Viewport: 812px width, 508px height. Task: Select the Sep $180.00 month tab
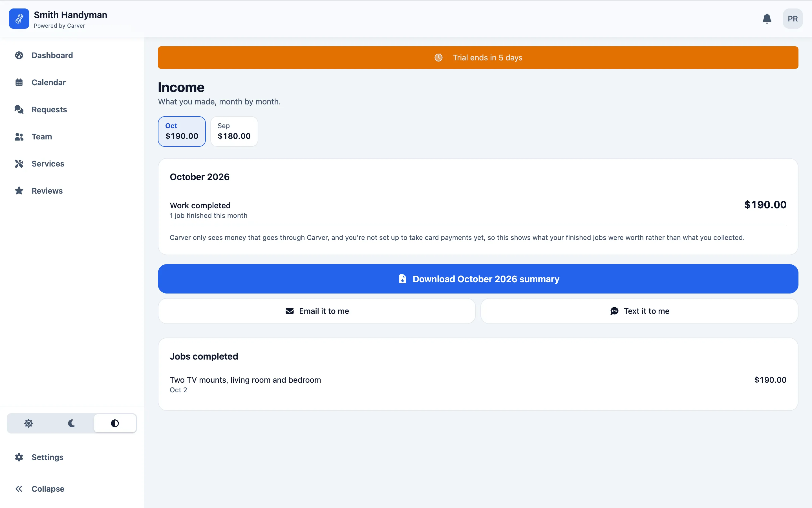point(234,131)
